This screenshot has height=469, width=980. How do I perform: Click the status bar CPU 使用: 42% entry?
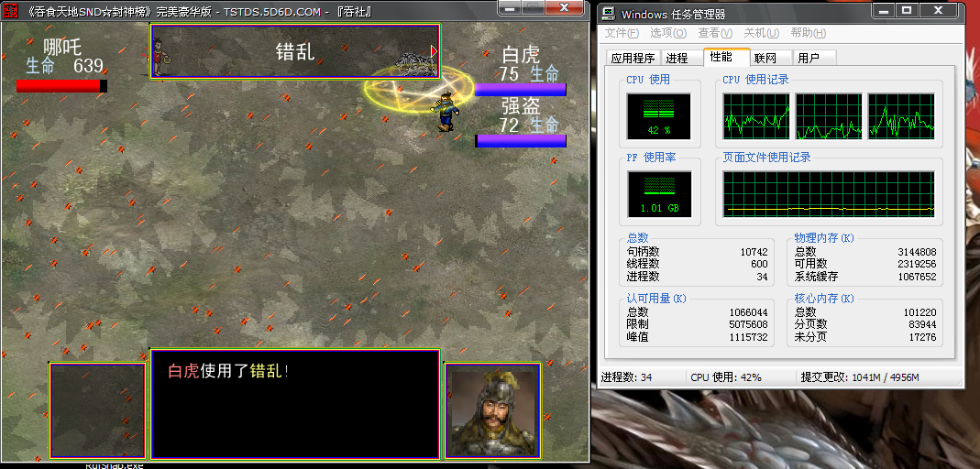tap(726, 377)
